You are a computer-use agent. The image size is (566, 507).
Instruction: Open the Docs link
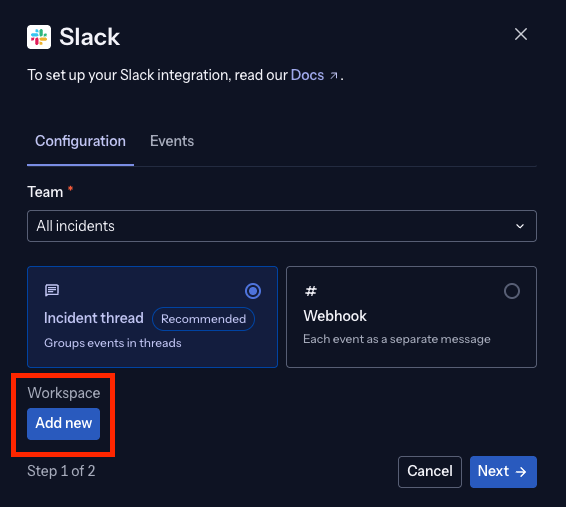click(x=307, y=75)
